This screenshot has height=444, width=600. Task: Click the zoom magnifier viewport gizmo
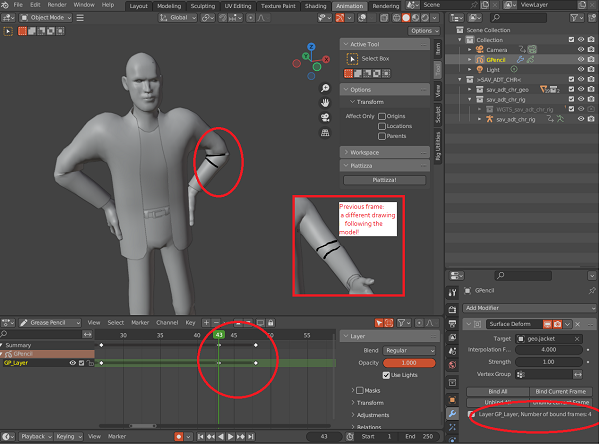pos(325,87)
